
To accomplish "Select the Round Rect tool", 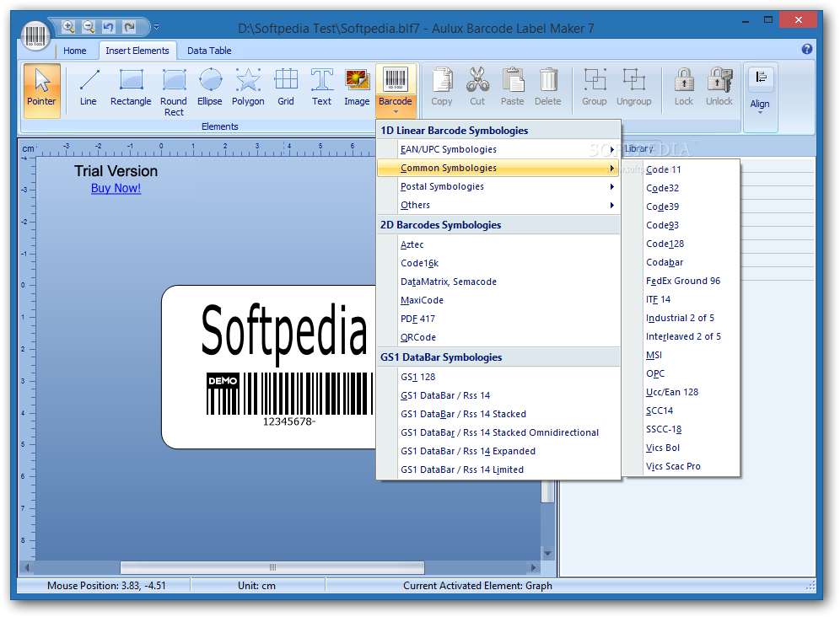I will click(x=174, y=90).
